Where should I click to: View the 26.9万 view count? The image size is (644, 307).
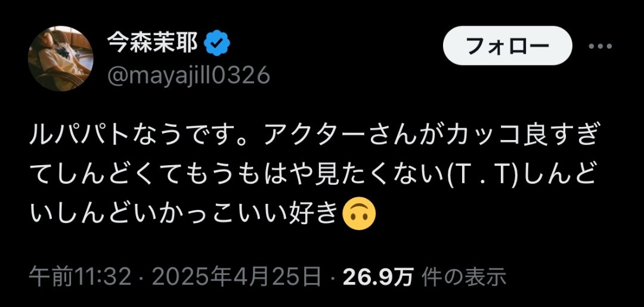[x=378, y=277]
